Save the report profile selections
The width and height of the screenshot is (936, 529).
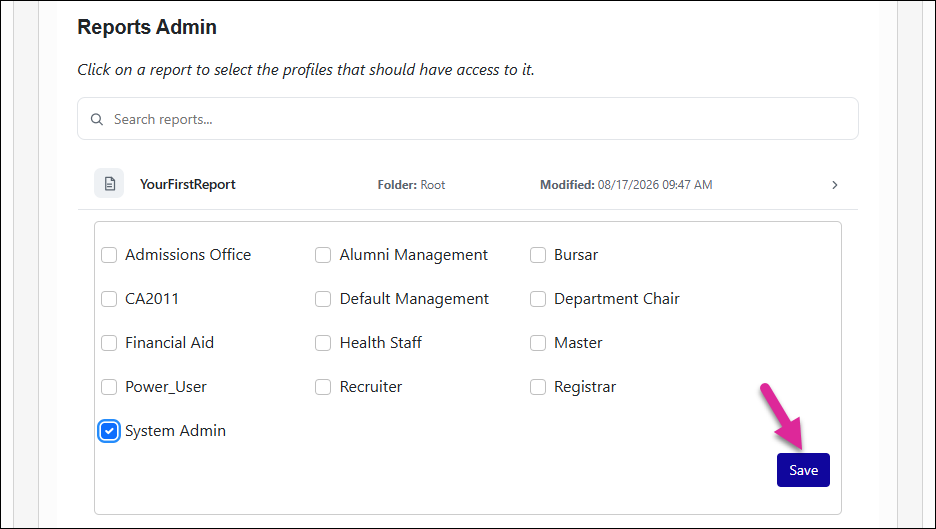pyautogui.click(x=803, y=470)
